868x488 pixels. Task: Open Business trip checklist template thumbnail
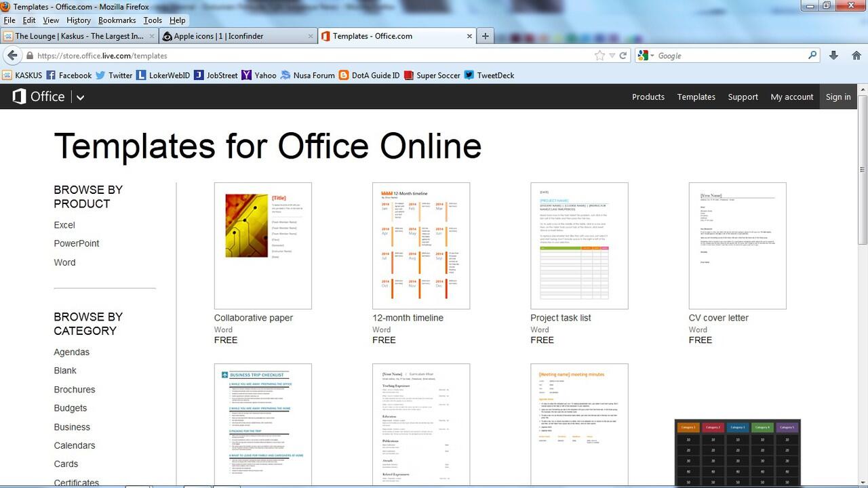(x=263, y=425)
